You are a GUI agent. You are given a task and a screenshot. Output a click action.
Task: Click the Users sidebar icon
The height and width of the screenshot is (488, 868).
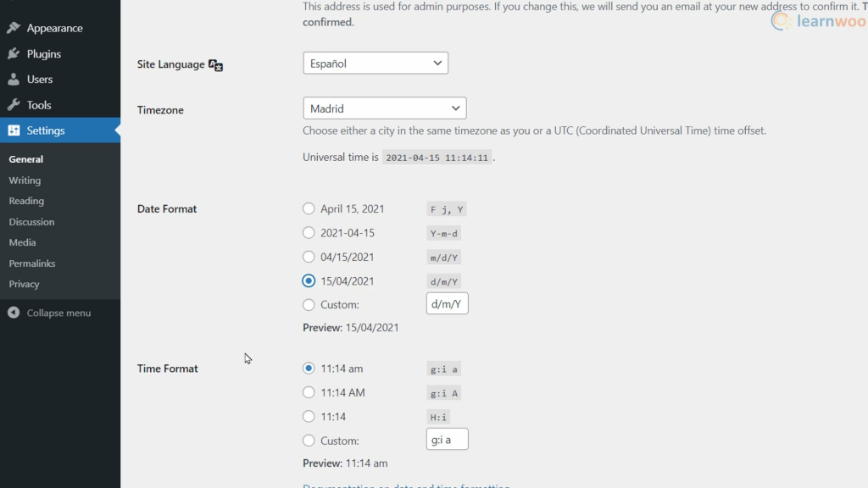tap(14, 78)
